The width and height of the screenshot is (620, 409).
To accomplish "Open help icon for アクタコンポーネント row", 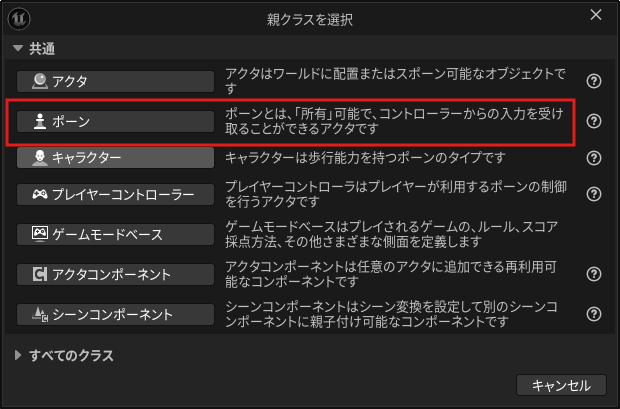I will click(594, 274).
